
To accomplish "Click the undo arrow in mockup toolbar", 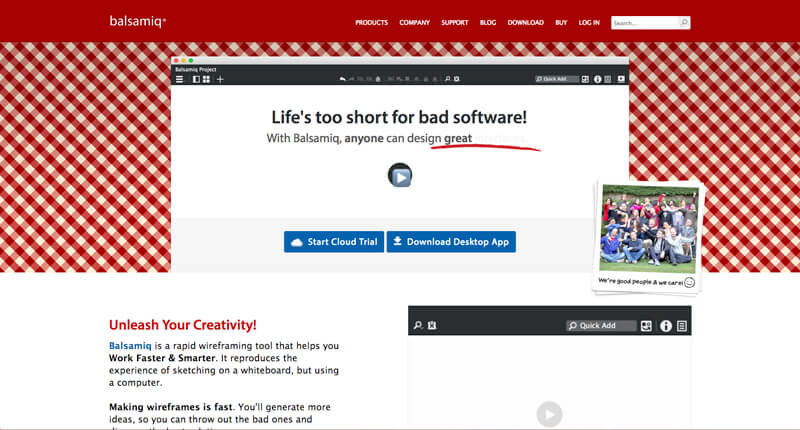I will click(x=342, y=79).
